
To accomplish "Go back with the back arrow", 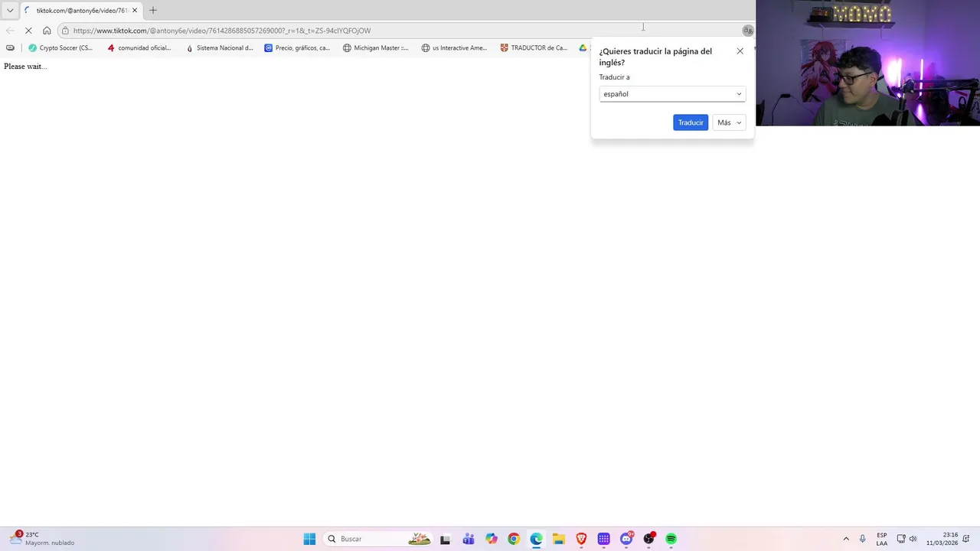I will [10, 31].
